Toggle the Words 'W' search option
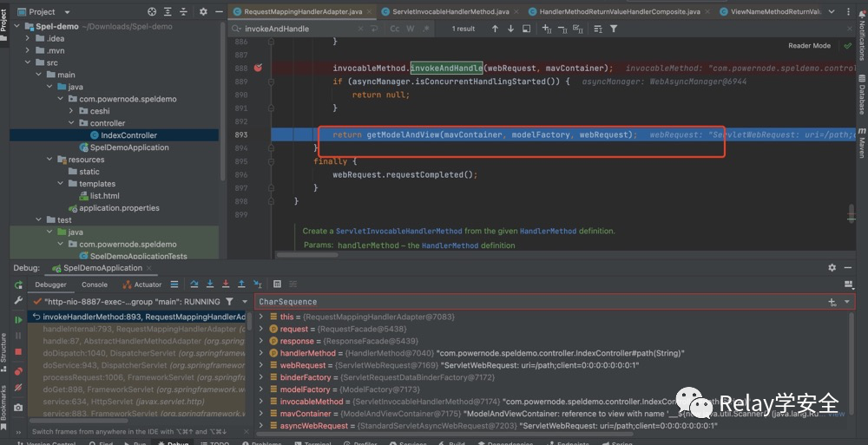The width and height of the screenshot is (868, 445). coord(411,29)
